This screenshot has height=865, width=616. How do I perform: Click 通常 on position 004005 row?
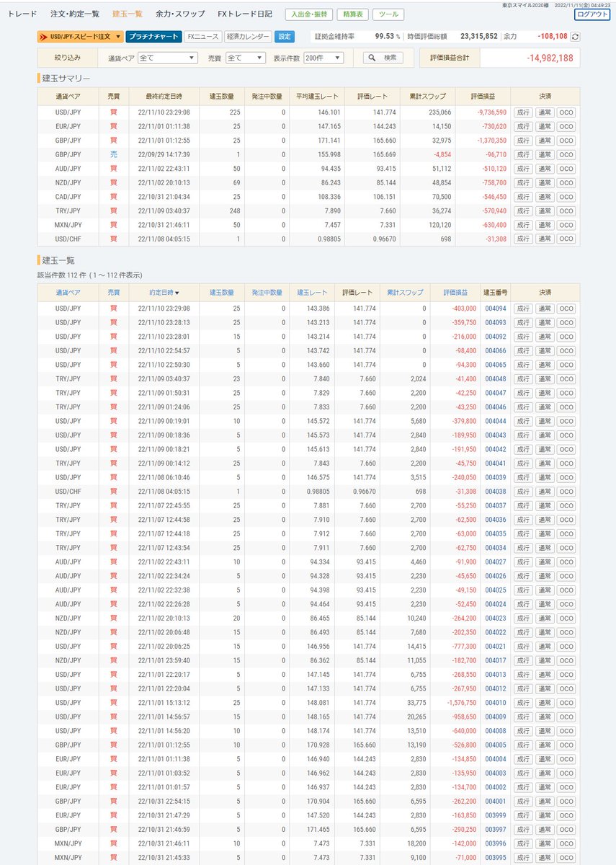544,745
